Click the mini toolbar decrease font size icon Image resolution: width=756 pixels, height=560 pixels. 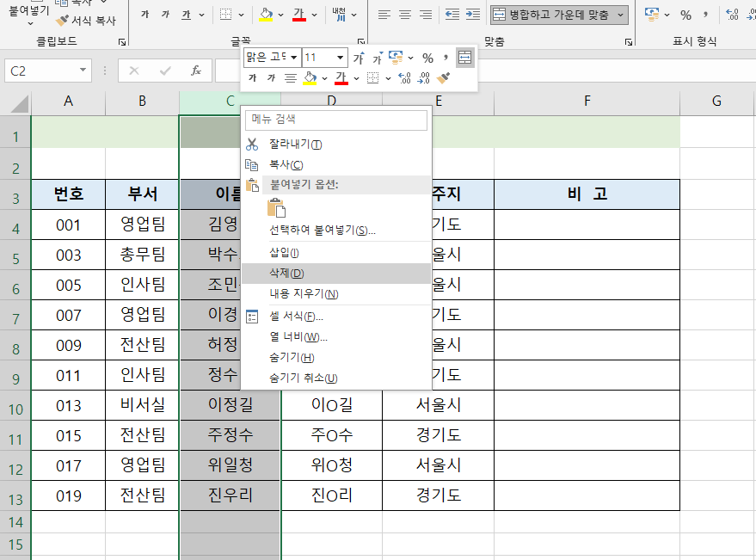tap(378, 58)
